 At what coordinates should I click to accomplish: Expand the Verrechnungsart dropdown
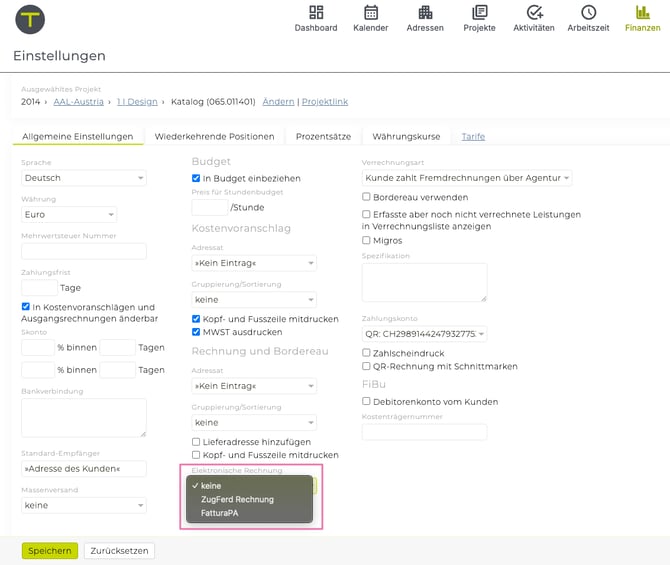pyautogui.click(x=467, y=178)
